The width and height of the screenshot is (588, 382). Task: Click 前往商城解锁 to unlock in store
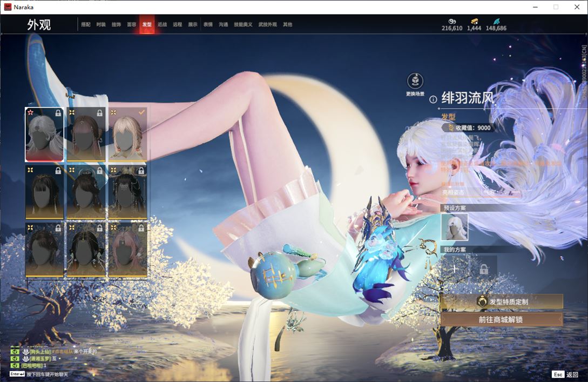pyautogui.click(x=502, y=319)
